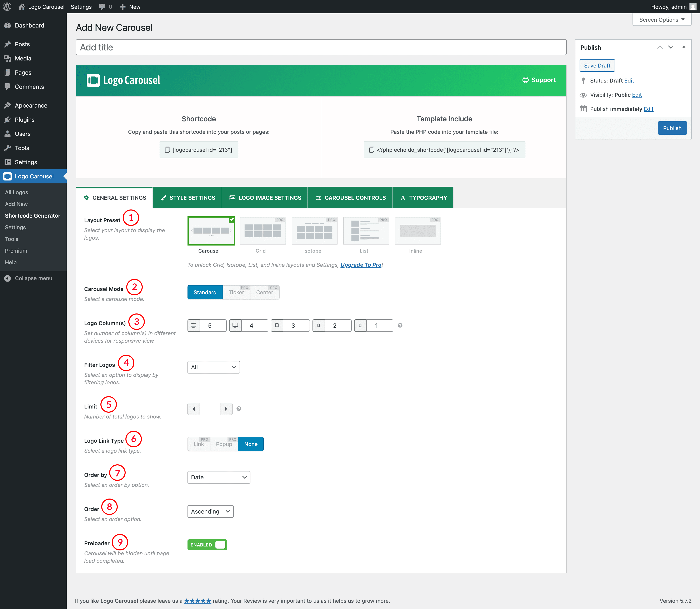700x609 pixels.
Task: Open the Filter Logos dropdown
Action: (213, 367)
